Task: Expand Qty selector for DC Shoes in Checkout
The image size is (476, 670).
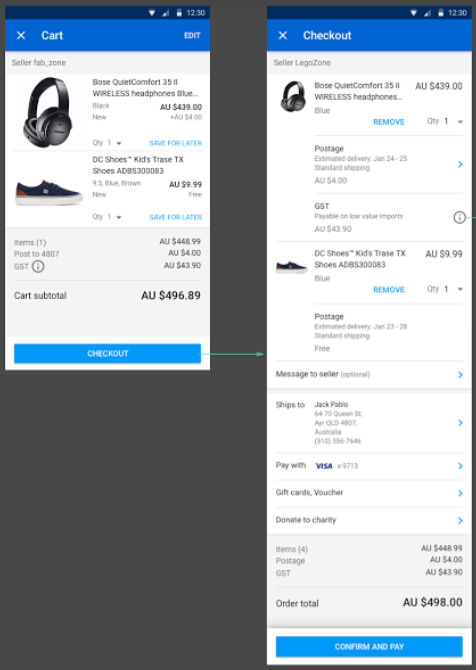Action: tap(445, 289)
